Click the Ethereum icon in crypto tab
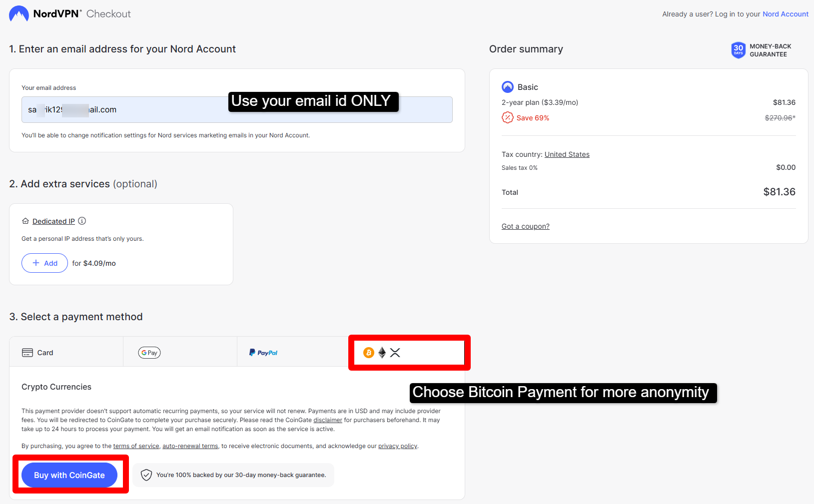The height and width of the screenshot is (504, 814). tap(382, 353)
